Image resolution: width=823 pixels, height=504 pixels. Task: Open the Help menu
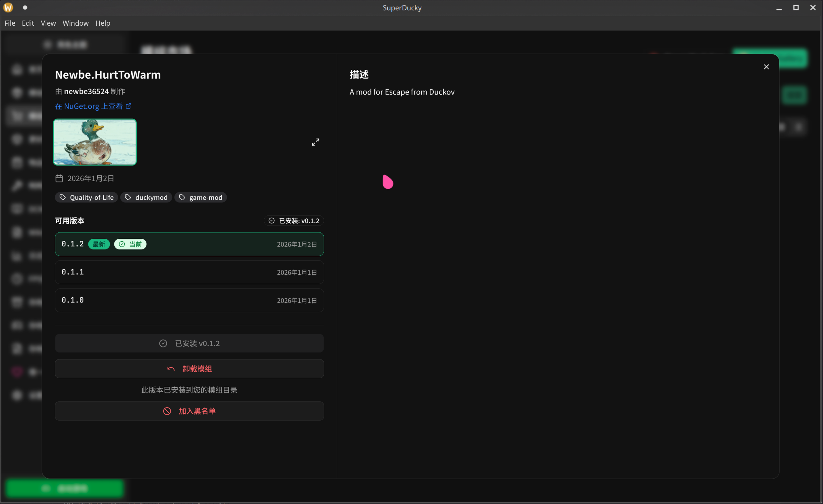(x=103, y=23)
